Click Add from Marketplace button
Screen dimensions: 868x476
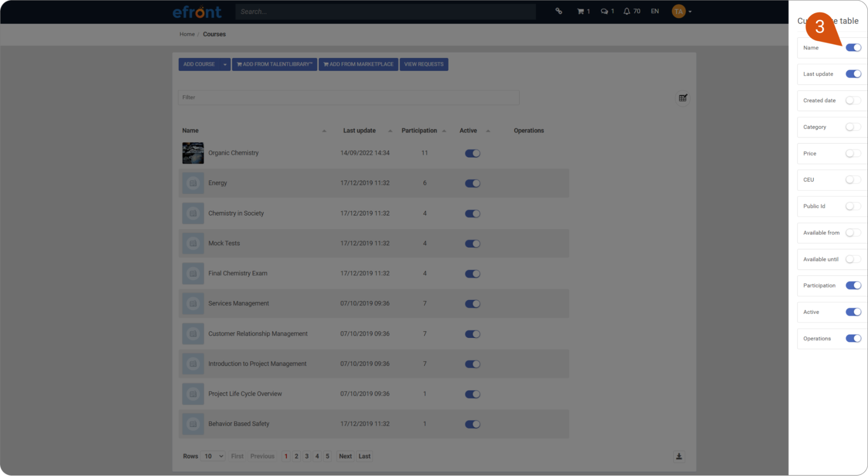click(358, 64)
